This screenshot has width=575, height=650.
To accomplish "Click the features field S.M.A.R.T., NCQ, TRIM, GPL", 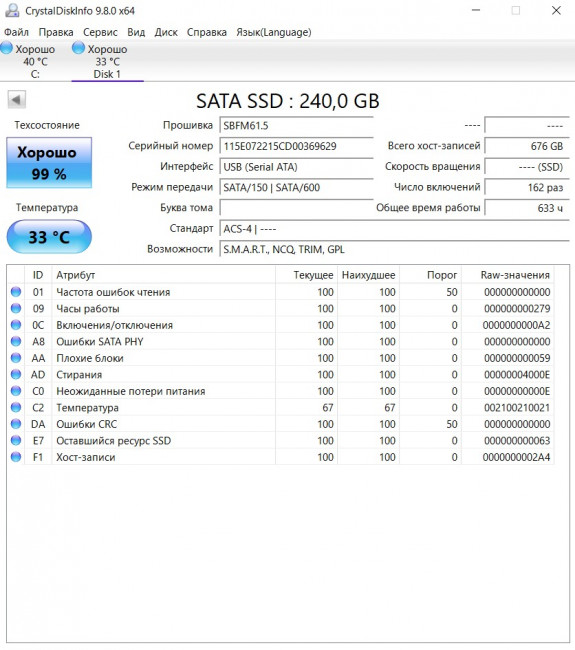I will [394, 249].
